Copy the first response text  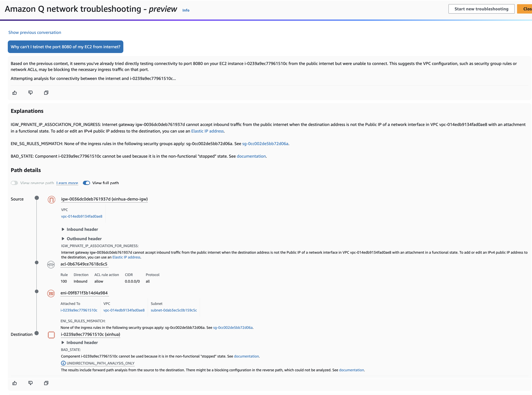point(46,93)
